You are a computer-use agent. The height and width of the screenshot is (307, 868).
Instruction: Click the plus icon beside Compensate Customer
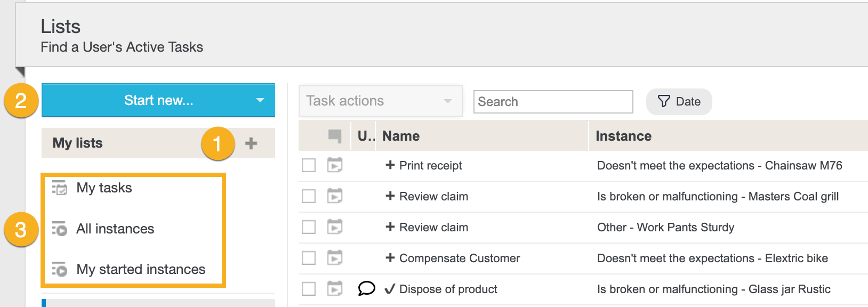(390, 258)
